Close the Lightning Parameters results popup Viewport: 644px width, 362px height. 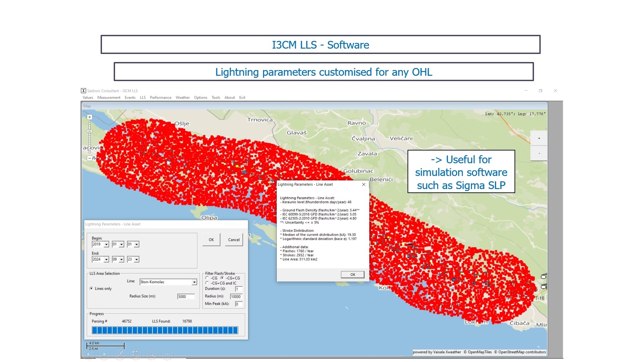(364, 184)
